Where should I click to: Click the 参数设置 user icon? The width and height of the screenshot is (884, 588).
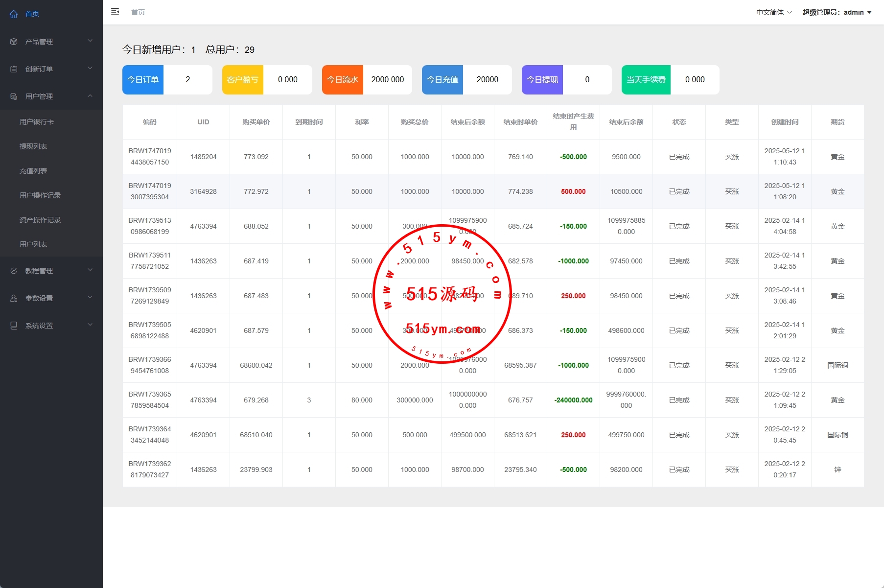[x=14, y=298]
